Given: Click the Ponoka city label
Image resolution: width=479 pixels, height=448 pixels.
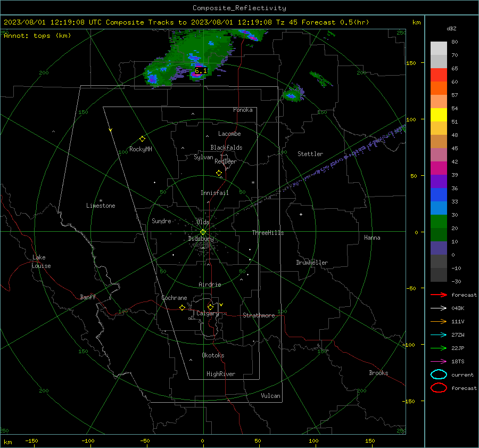Looking at the screenshot, I should tap(243, 110).
